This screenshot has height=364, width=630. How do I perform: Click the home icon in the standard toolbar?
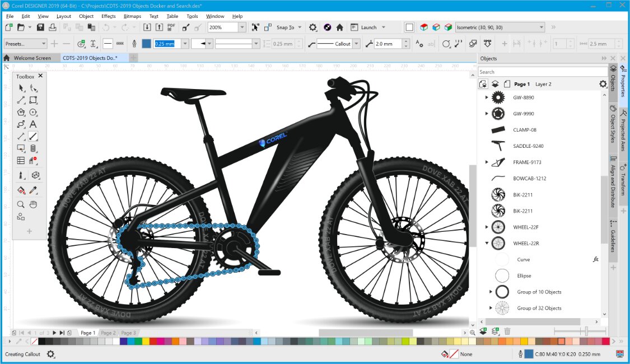tap(339, 27)
